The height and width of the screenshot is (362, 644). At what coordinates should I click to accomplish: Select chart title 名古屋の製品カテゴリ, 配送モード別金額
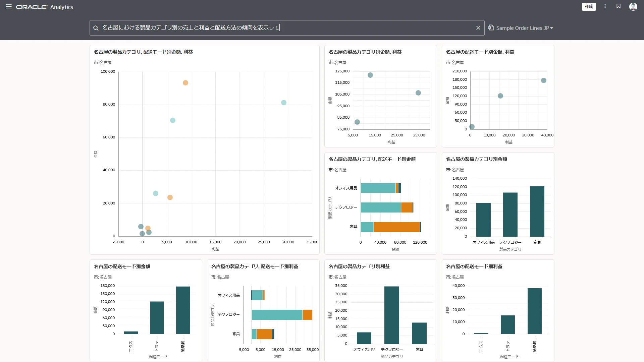[372, 159]
